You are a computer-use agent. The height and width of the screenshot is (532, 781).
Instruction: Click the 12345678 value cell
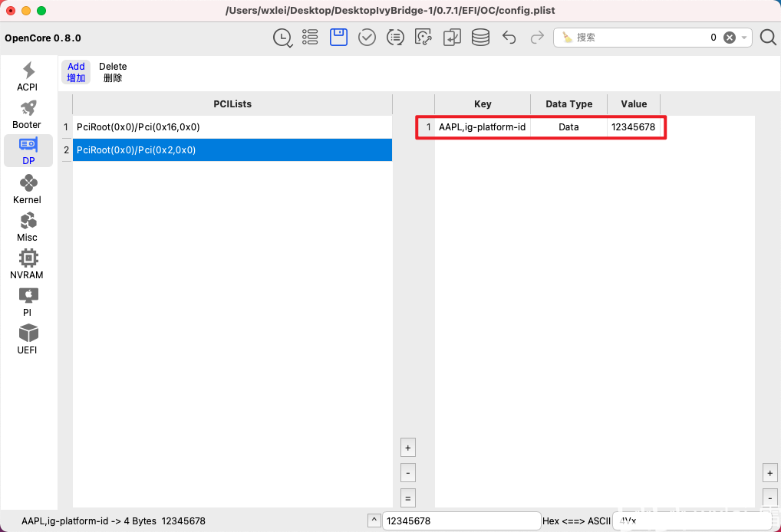[634, 127]
